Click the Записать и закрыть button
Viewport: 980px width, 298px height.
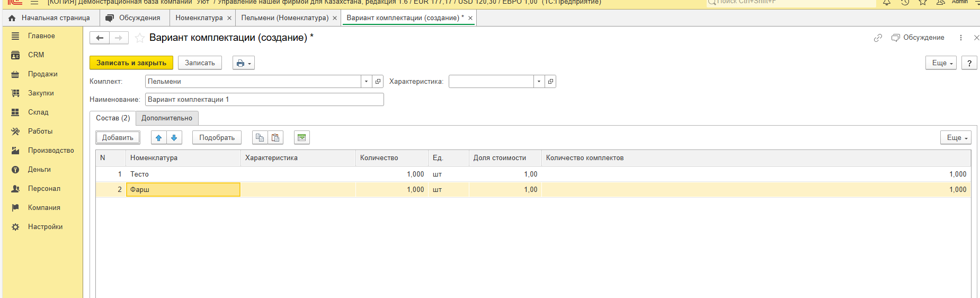click(131, 63)
